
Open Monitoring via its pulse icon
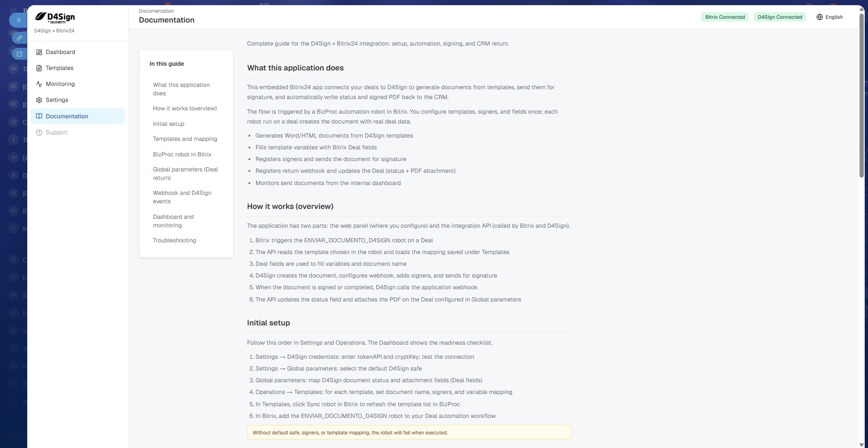click(x=39, y=84)
